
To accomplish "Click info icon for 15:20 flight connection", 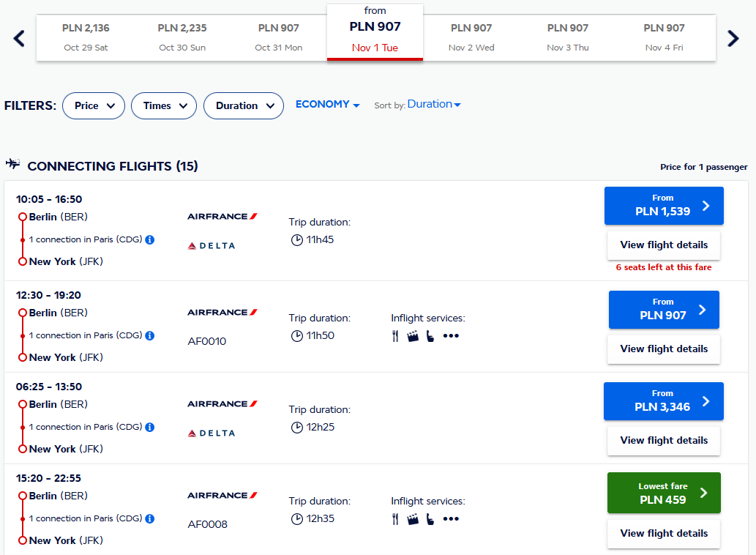I will point(150,519).
